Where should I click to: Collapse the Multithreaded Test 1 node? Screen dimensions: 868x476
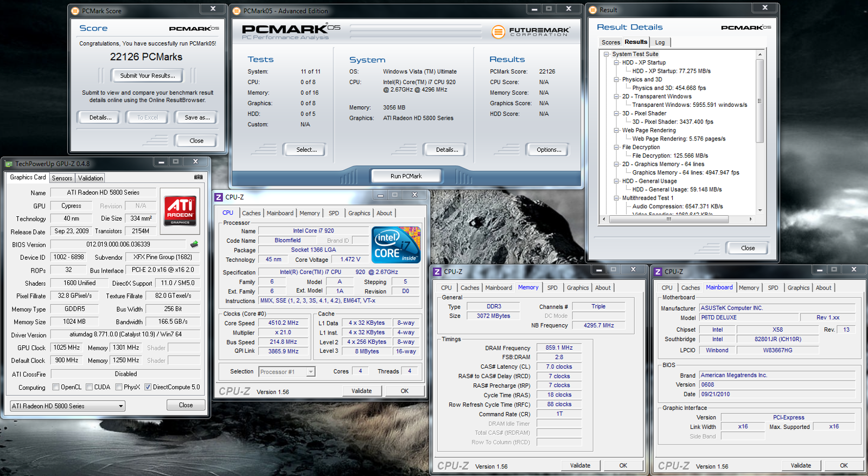(x=617, y=198)
